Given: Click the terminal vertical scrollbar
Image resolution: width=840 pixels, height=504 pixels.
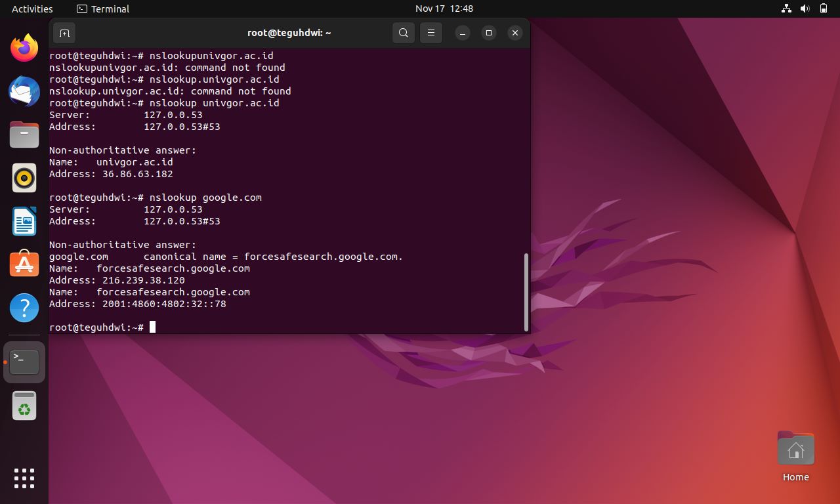Looking at the screenshot, I should click(526, 292).
